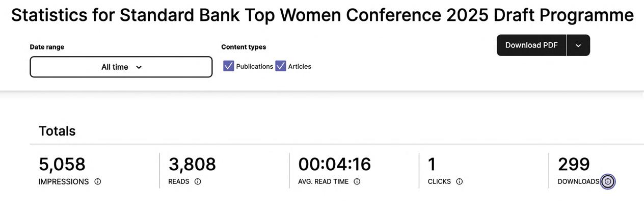
Task: Click the Download PDF button
Action: pyautogui.click(x=531, y=45)
